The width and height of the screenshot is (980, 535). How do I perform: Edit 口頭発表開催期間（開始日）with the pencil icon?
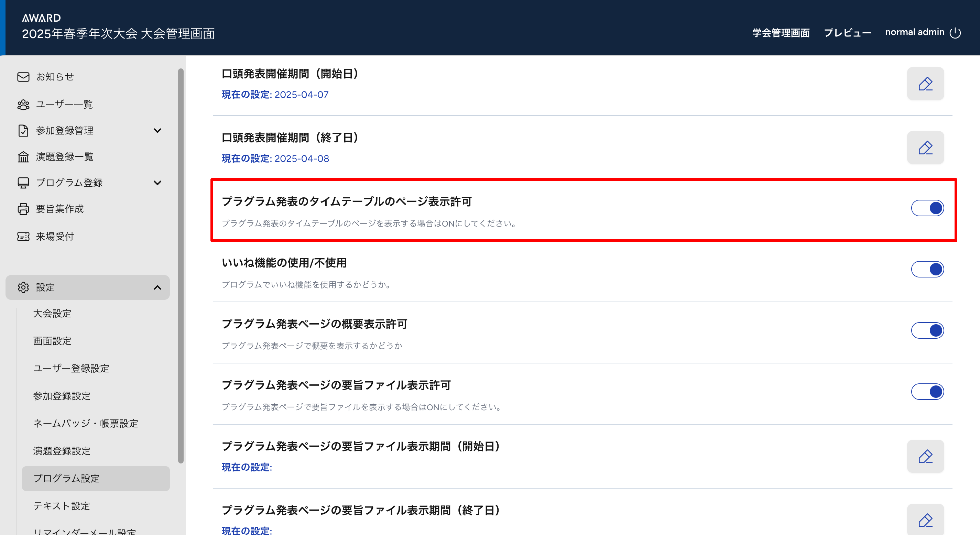pos(925,84)
